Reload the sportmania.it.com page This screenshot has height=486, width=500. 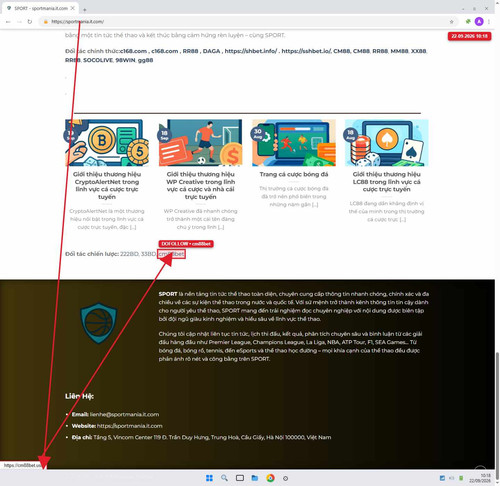30,22
